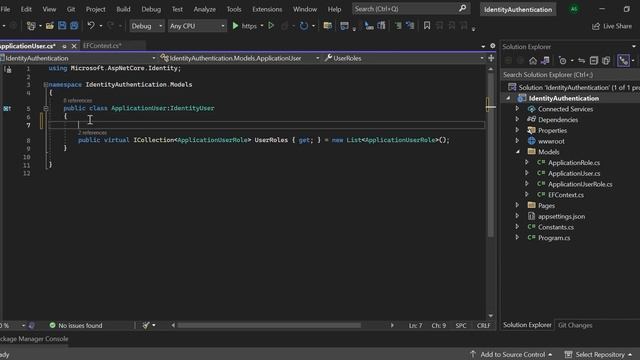
Task: Expand ApplicationRole.cs node
Action: click(527, 162)
